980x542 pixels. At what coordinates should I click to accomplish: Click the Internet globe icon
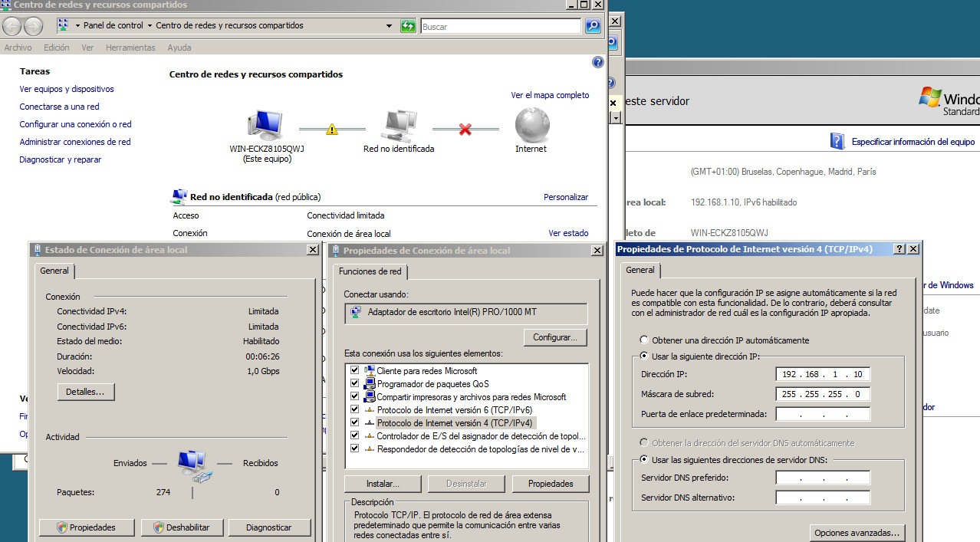[x=531, y=124]
